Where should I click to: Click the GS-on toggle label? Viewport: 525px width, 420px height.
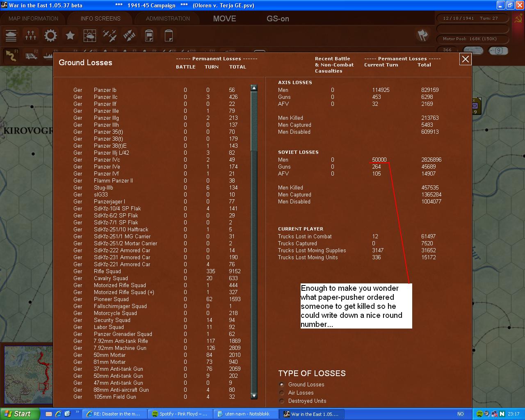278,18
